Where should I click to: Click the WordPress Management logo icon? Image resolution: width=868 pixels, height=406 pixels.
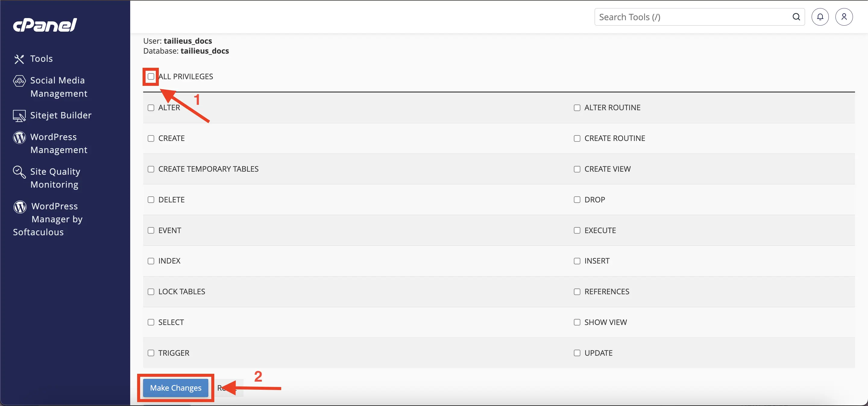coord(19,137)
